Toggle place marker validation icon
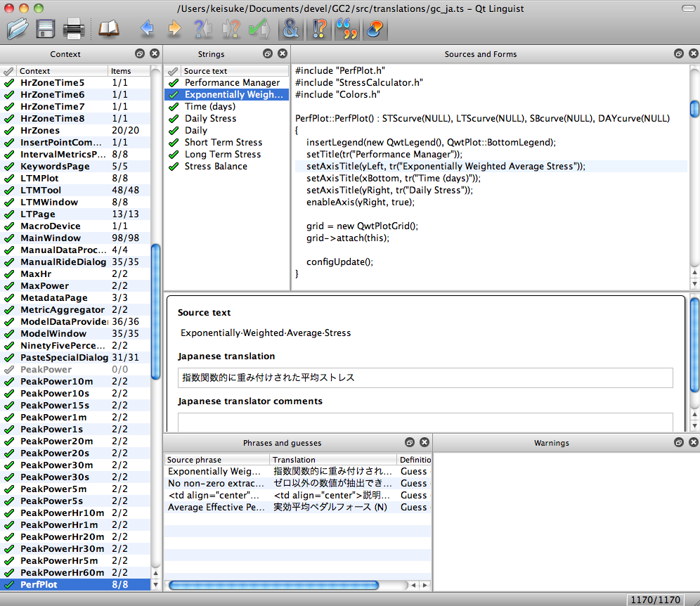The image size is (700, 606). click(375, 29)
